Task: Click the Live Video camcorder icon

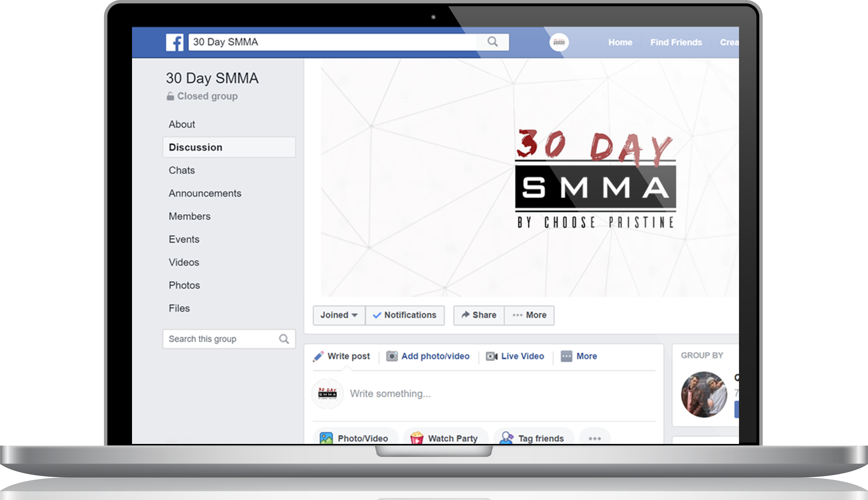Action: (x=491, y=356)
